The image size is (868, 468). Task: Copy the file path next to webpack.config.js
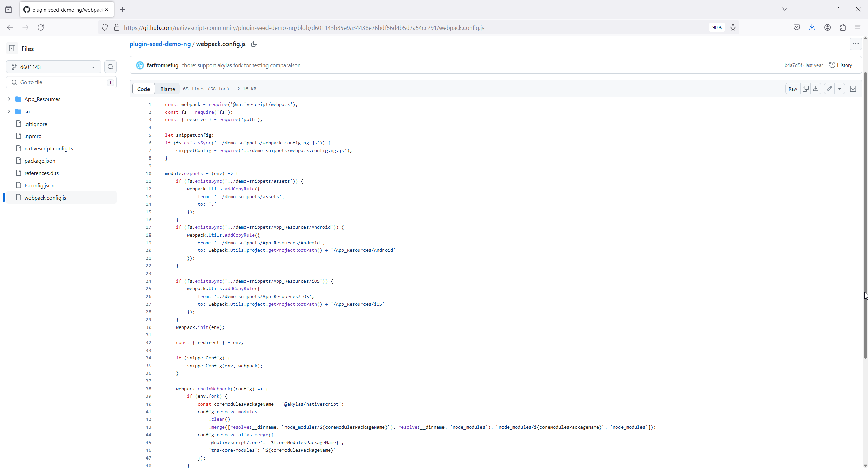coord(254,44)
